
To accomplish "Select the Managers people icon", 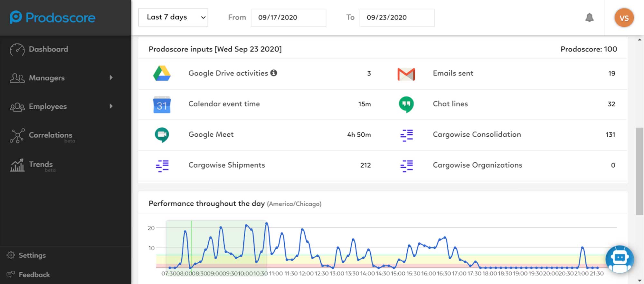I will [x=17, y=78].
